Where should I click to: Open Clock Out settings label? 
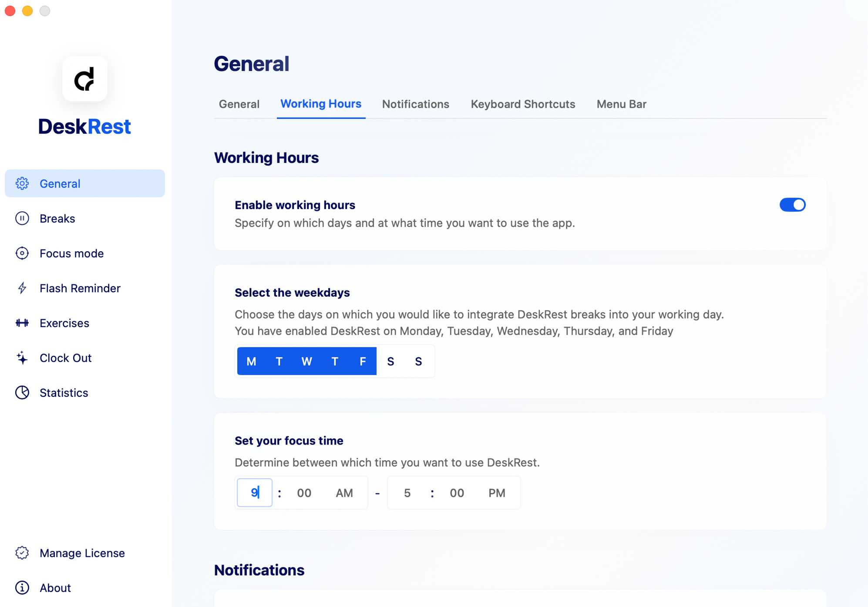coord(66,357)
